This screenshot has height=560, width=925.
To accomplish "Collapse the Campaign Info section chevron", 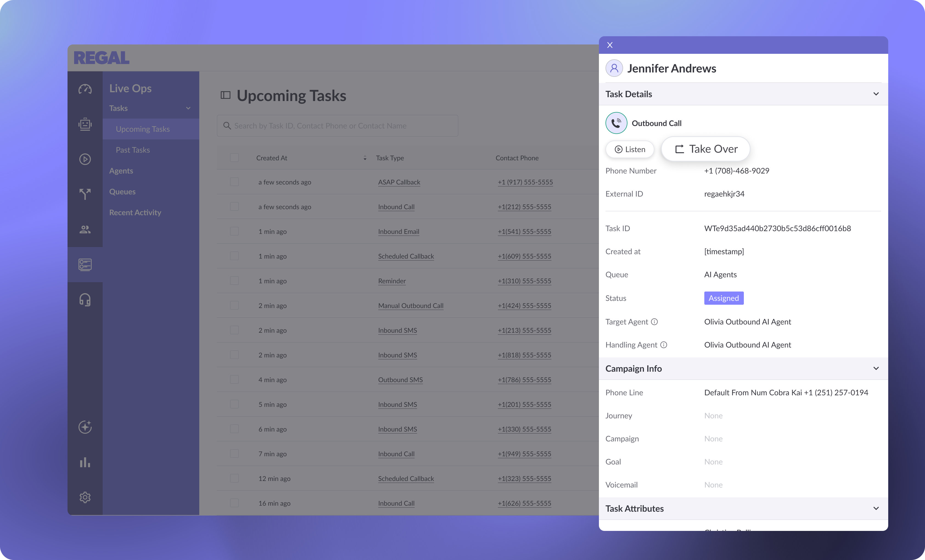I will click(x=876, y=369).
